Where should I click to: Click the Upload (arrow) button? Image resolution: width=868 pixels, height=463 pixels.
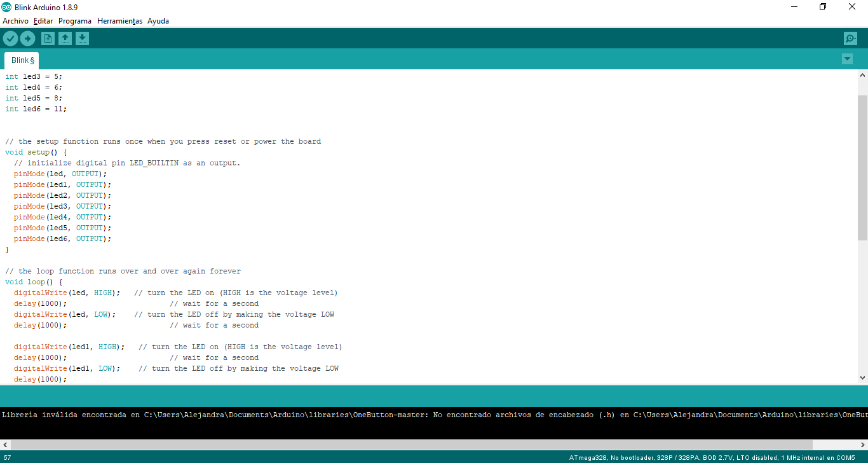click(x=27, y=39)
